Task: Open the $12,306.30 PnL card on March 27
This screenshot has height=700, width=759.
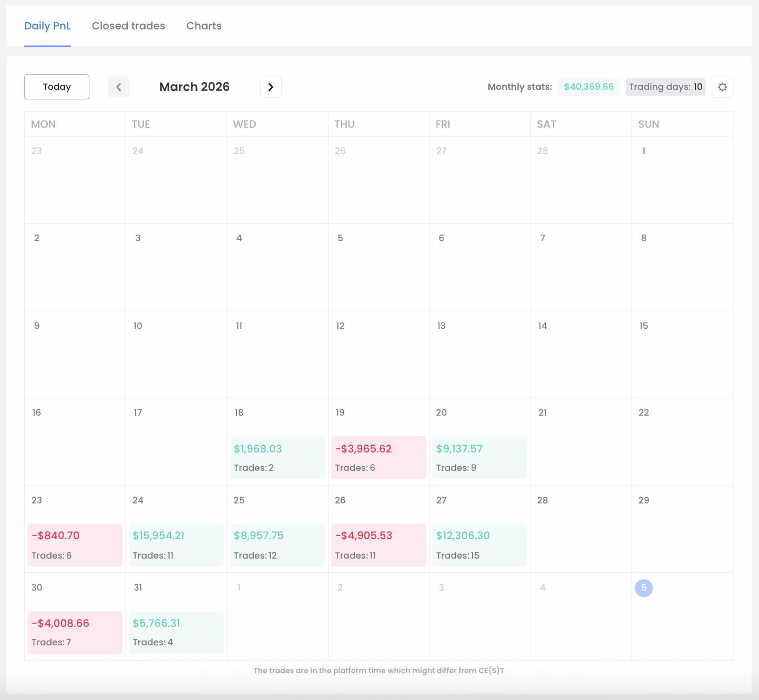Action: 479,545
